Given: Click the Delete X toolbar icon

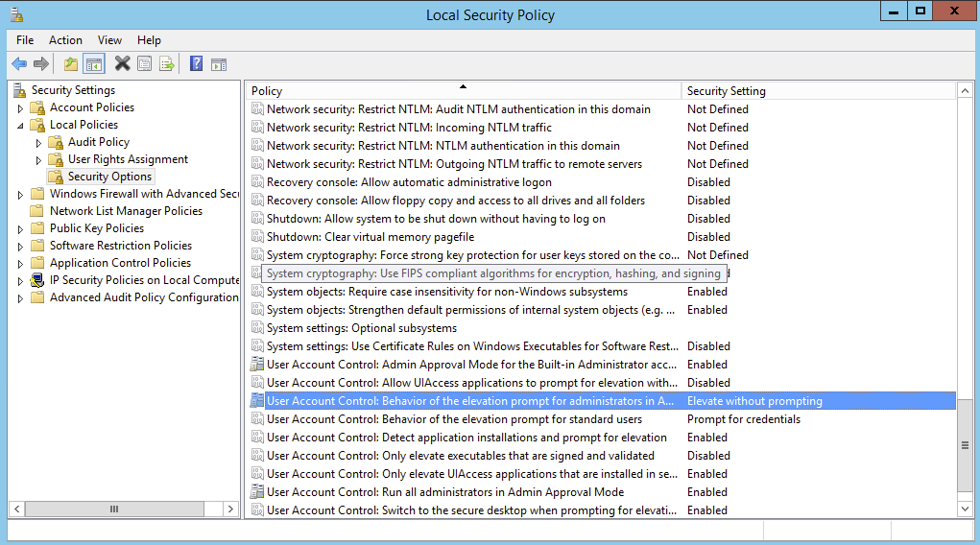Looking at the screenshot, I should click(x=122, y=64).
